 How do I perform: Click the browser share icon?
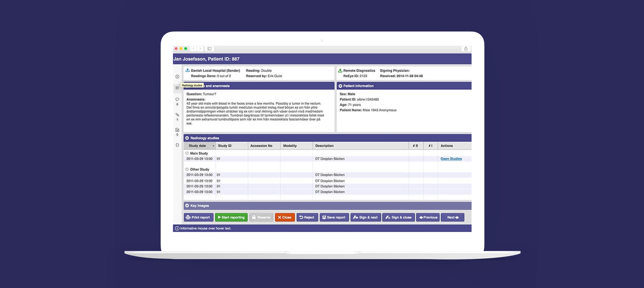[466, 49]
